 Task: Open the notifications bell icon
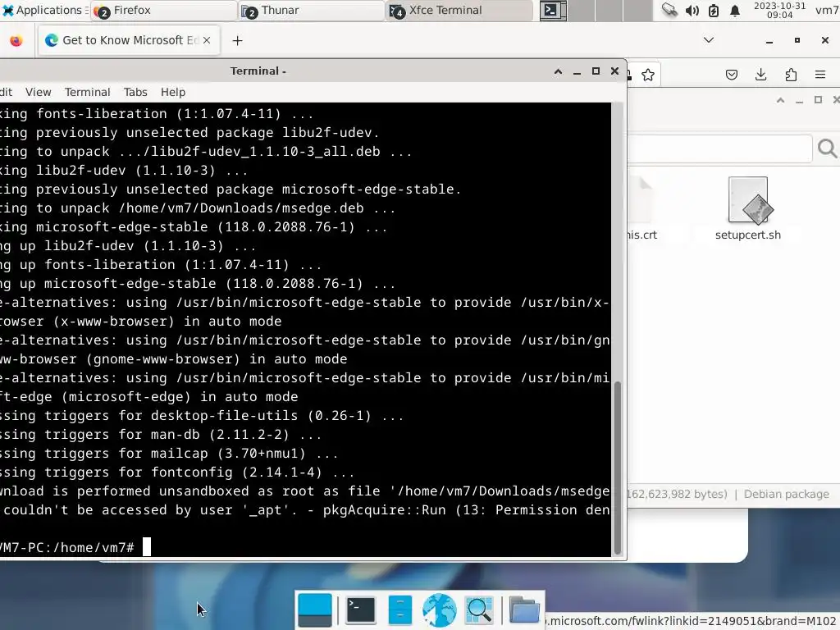(735, 10)
